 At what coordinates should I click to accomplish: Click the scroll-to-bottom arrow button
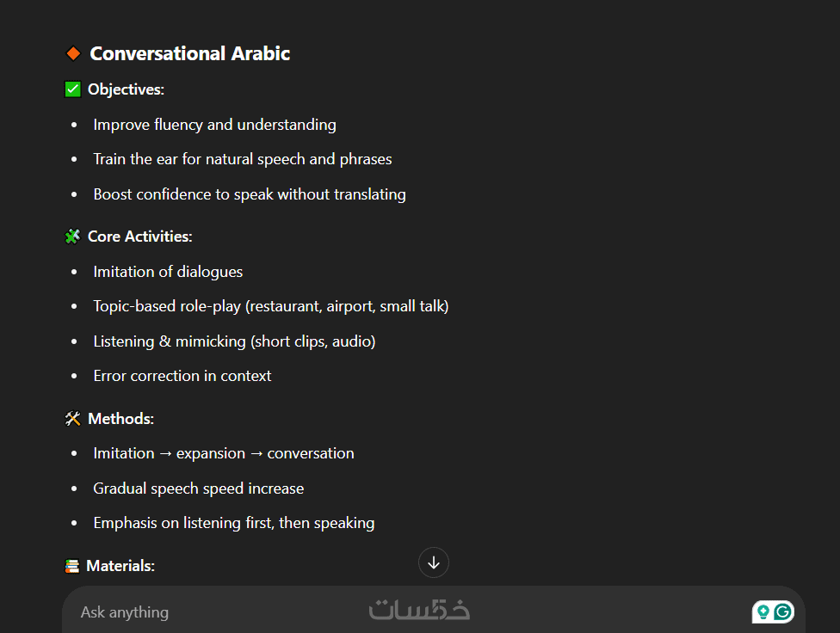coord(434,562)
